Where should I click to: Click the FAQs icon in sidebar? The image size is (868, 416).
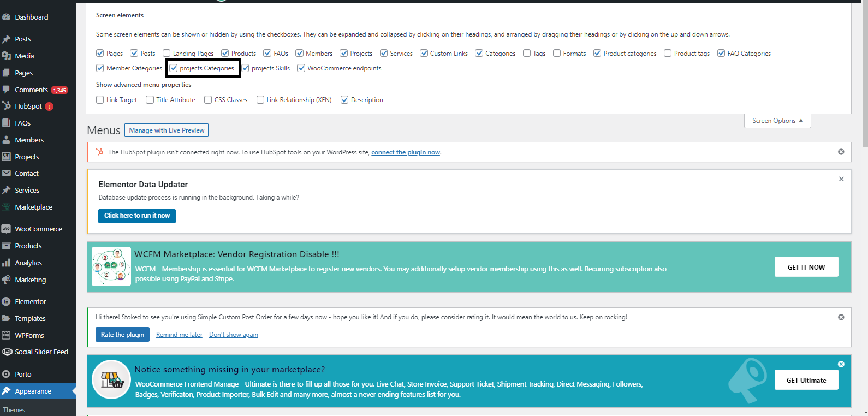7,123
